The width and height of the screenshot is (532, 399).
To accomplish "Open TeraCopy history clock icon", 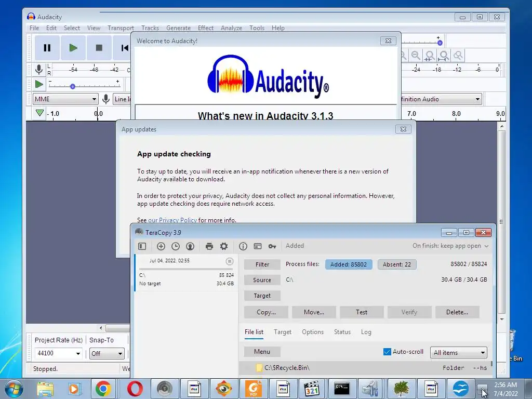I will [x=176, y=246].
